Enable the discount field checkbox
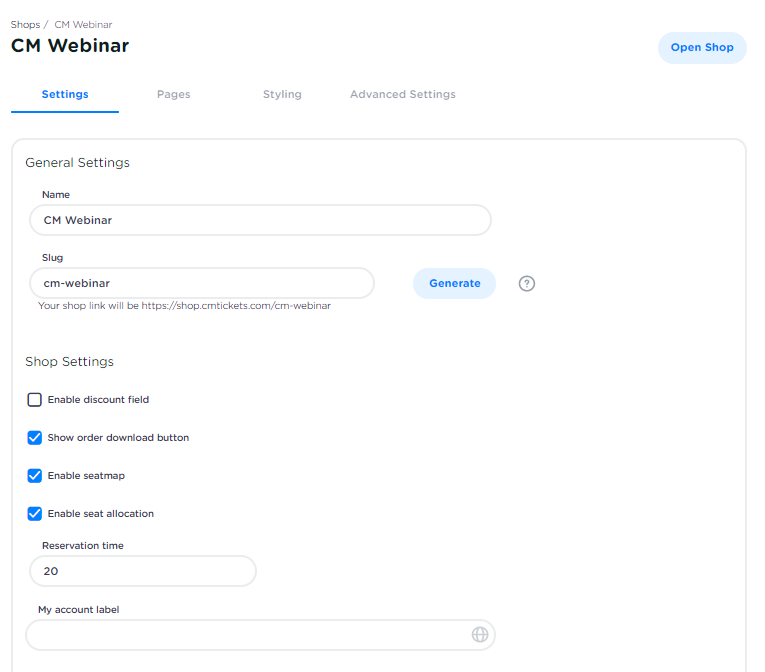 pyautogui.click(x=35, y=400)
